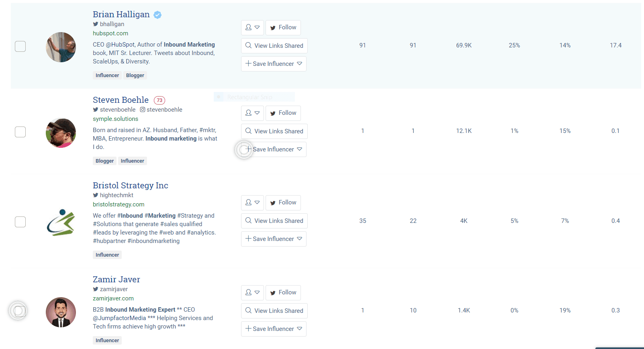Click the Blogger tag under Brian Halligan
Screen dimensions: 644x349
tap(135, 76)
